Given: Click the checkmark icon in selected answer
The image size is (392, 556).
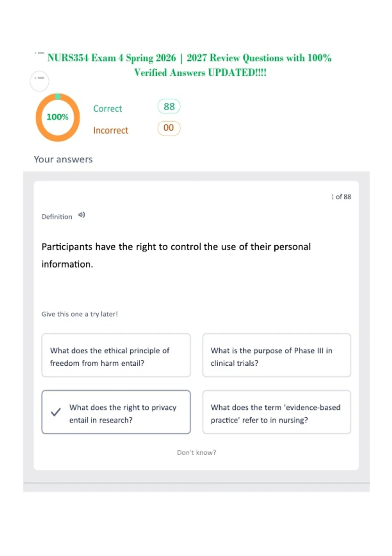Looking at the screenshot, I should pyautogui.click(x=56, y=412).
